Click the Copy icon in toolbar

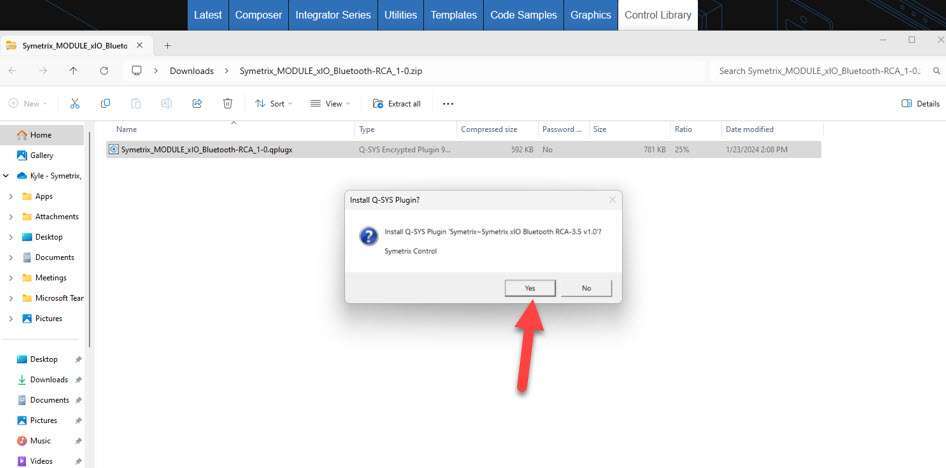[105, 104]
